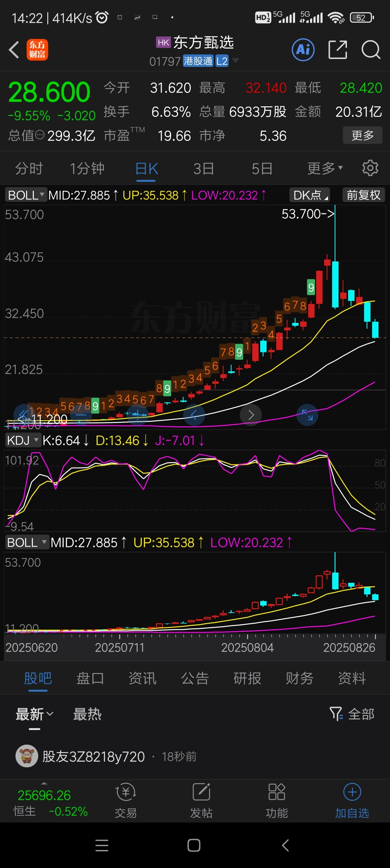This screenshot has width=390, height=868.
Task: Open the 前复权 adjustment selector
Action: (363, 195)
